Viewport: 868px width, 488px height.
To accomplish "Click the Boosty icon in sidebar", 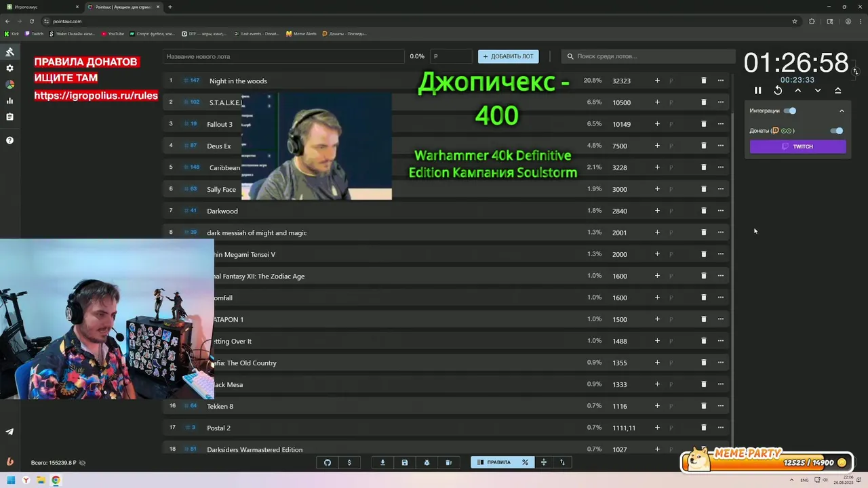I will tap(9, 462).
